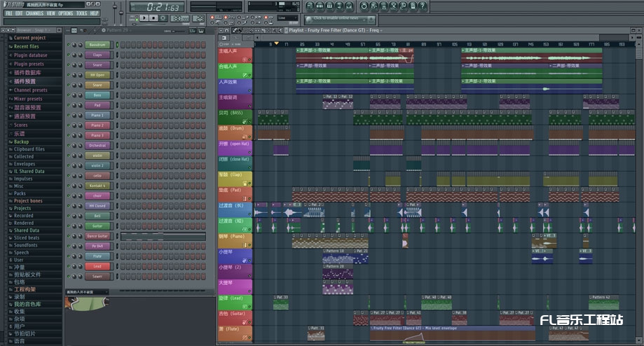Image resolution: width=644 pixels, height=346 pixels.
Task: Open the online news panel dropdown arrow
Action: point(364,20)
